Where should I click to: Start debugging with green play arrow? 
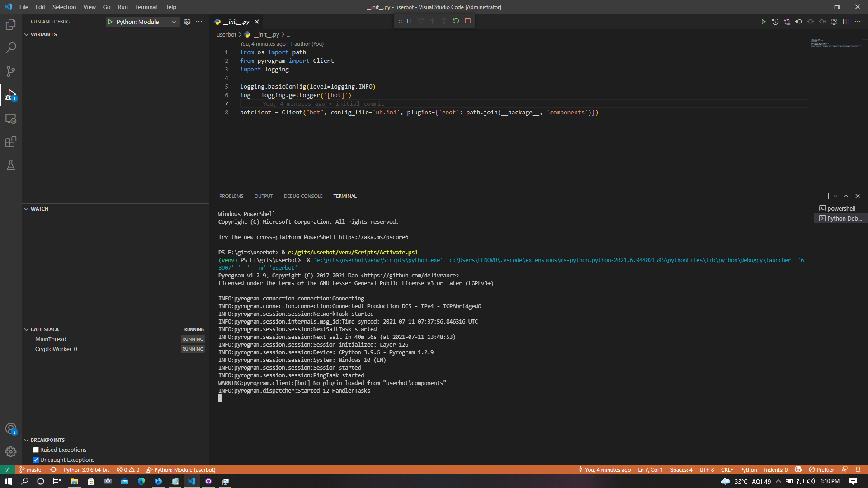click(110, 22)
